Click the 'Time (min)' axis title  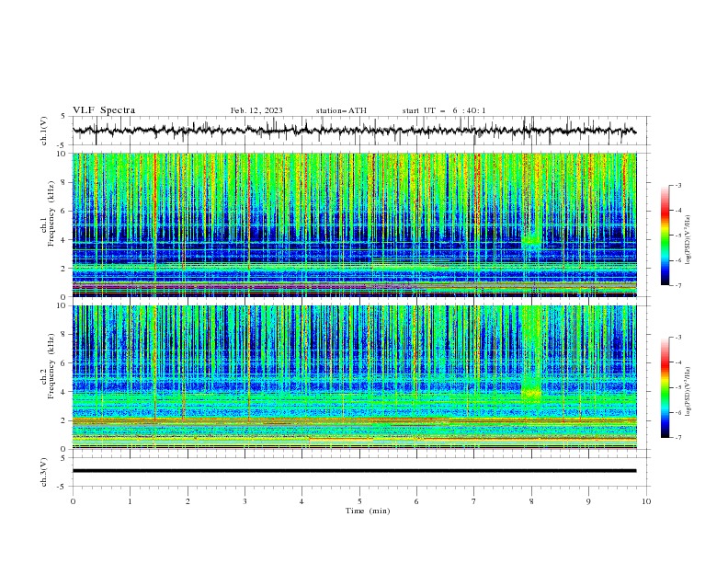coord(368,511)
